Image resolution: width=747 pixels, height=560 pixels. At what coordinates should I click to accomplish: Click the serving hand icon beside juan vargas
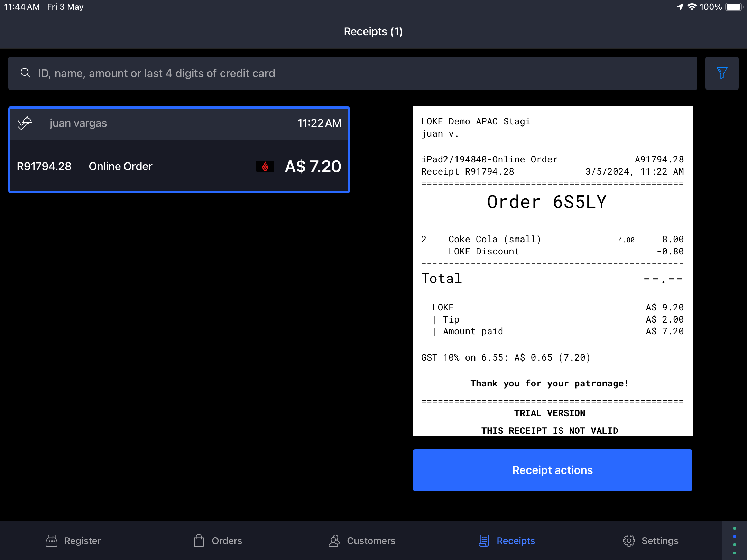[25, 123]
